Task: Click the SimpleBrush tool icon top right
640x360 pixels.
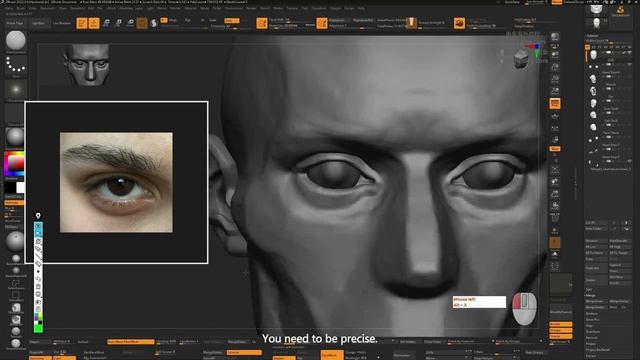Action: click(x=620, y=11)
